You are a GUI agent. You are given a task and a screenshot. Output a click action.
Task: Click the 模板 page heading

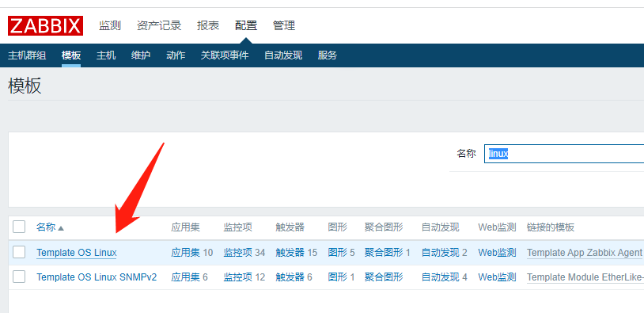point(25,86)
